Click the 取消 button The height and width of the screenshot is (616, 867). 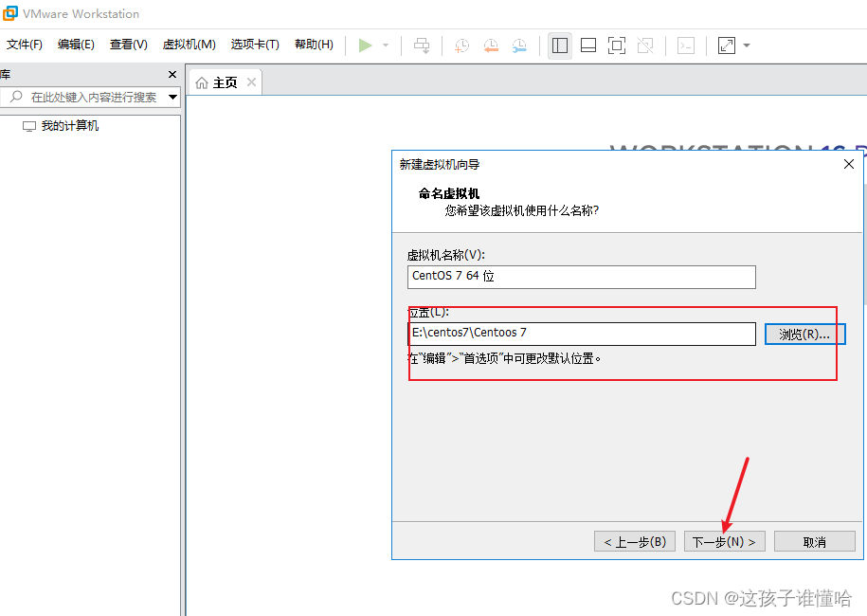[x=815, y=541]
